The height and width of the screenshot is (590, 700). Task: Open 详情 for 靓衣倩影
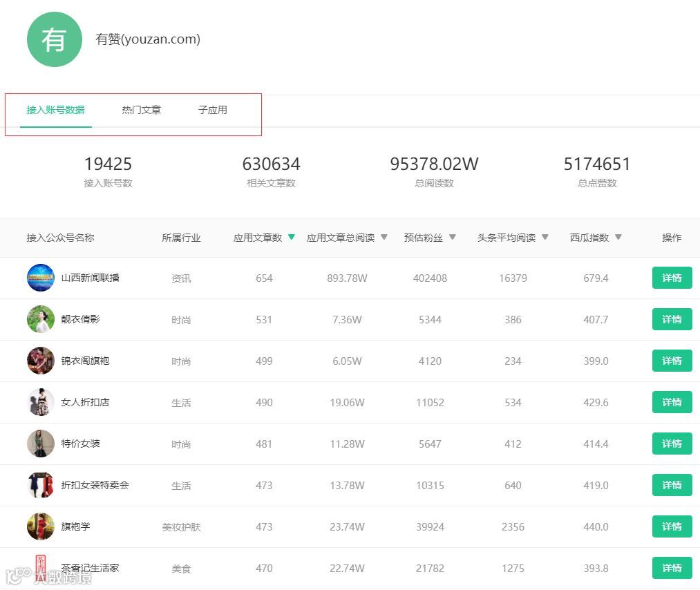tap(672, 319)
